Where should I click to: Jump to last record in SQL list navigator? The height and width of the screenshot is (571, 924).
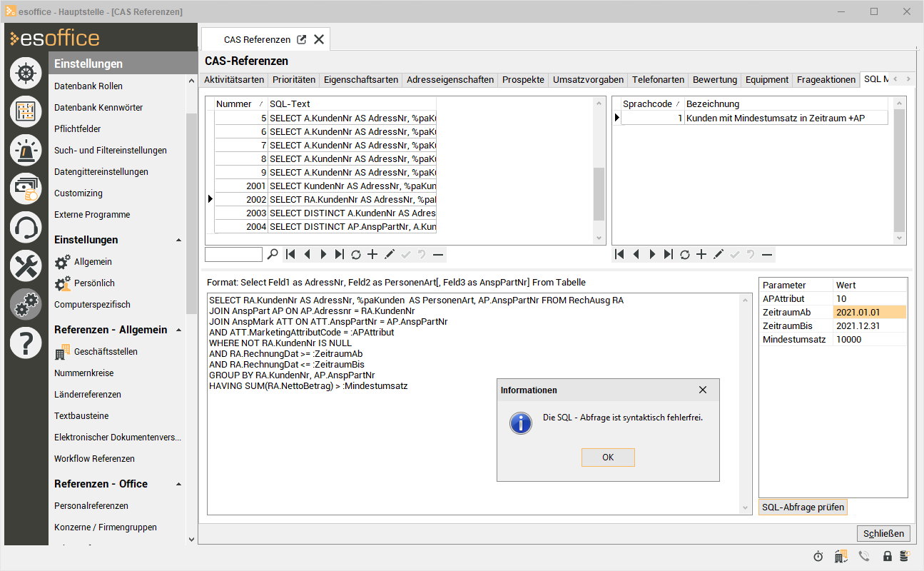pyautogui.click(x=340, y=254)
